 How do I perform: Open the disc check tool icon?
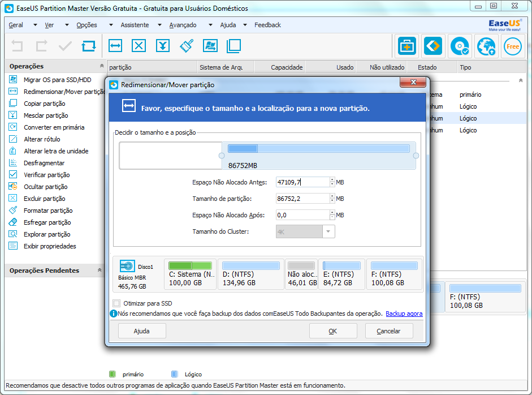point(460,46)
